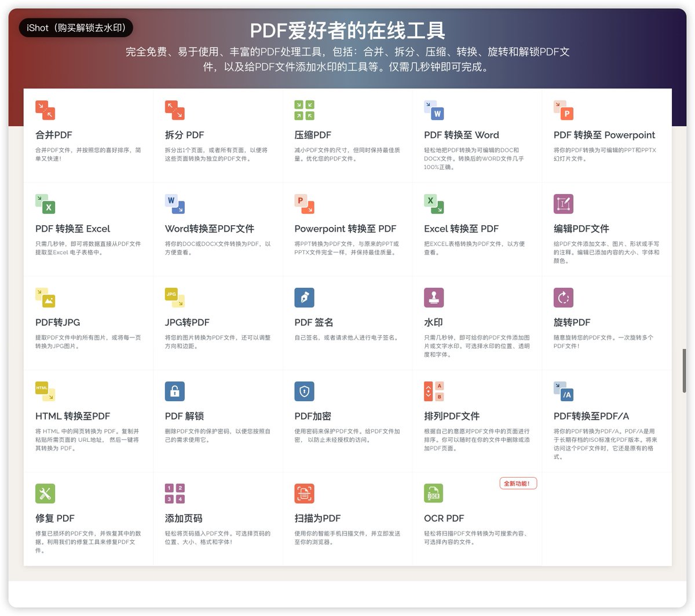Open the 编辑PDF文件 edit icon
695x616 pixels.
(x=564, y=204)
